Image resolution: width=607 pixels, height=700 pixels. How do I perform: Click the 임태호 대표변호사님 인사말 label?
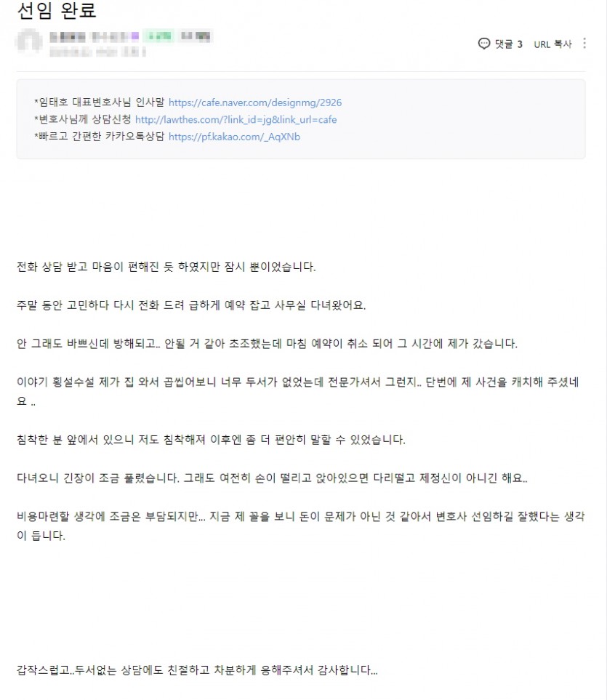[x=100, y=102]
